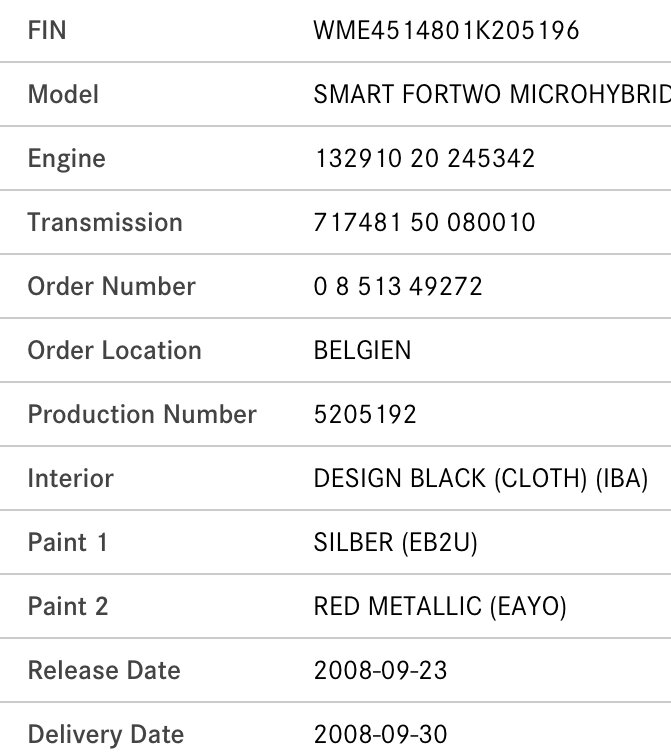Screen dimensions: 671x756
Task: Click the Paint 2 row label
Action: tap(67, 606)
